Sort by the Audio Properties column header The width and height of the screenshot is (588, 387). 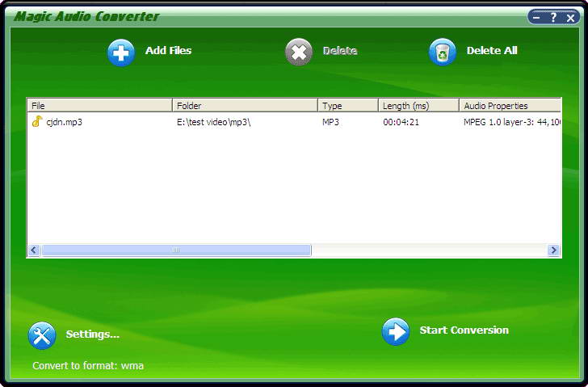coord(510,106)
